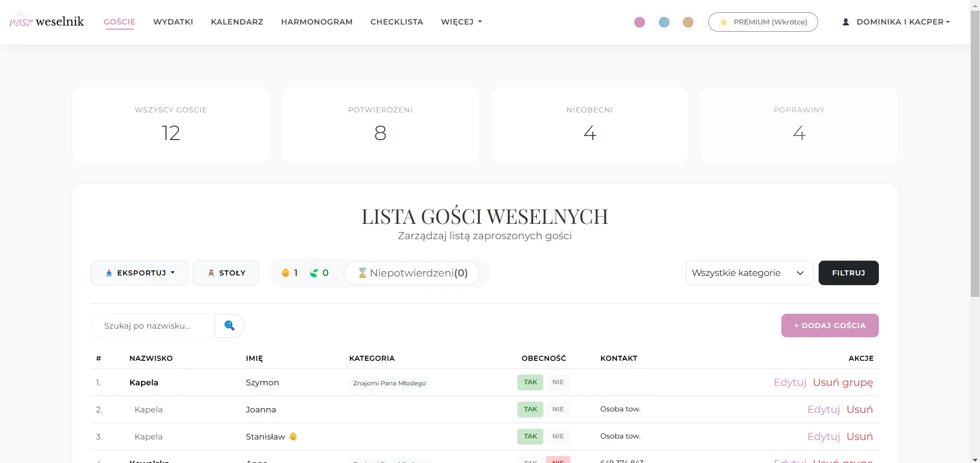Add a guest with DODAJ GOŚCIA

(x=830, y=326)
